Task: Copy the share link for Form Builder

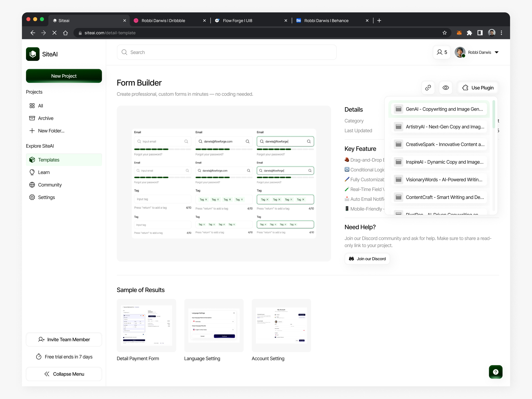Action: click(x=428, y=88)
